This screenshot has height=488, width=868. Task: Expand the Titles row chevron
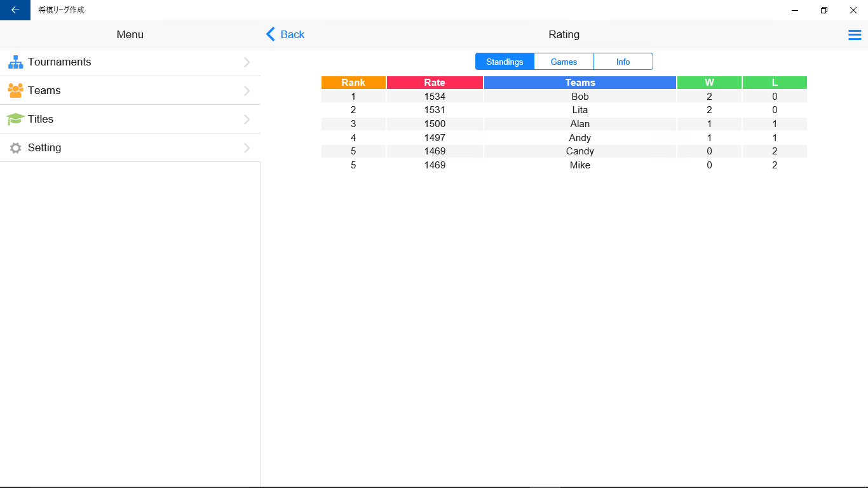tap(247, 119)
